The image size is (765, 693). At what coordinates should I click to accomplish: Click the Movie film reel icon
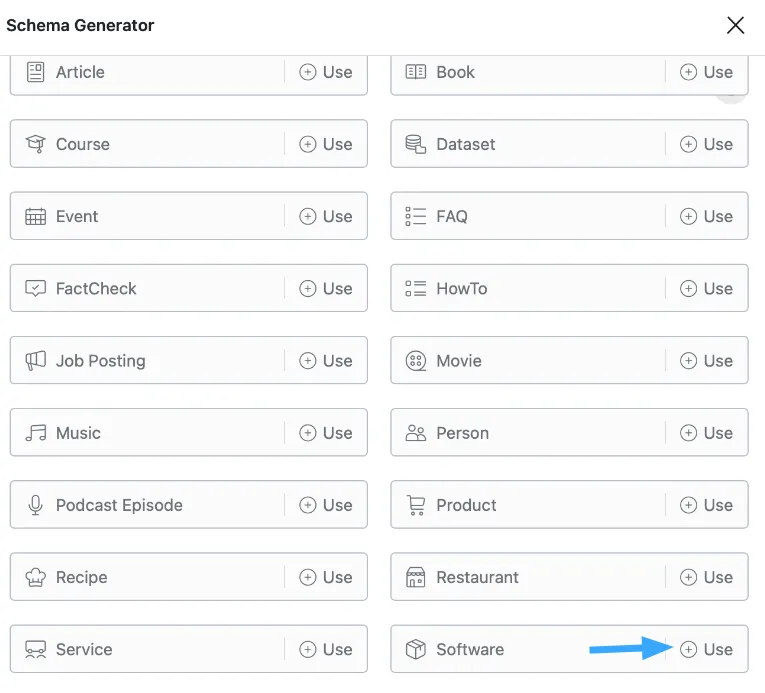tap(416, 361)
